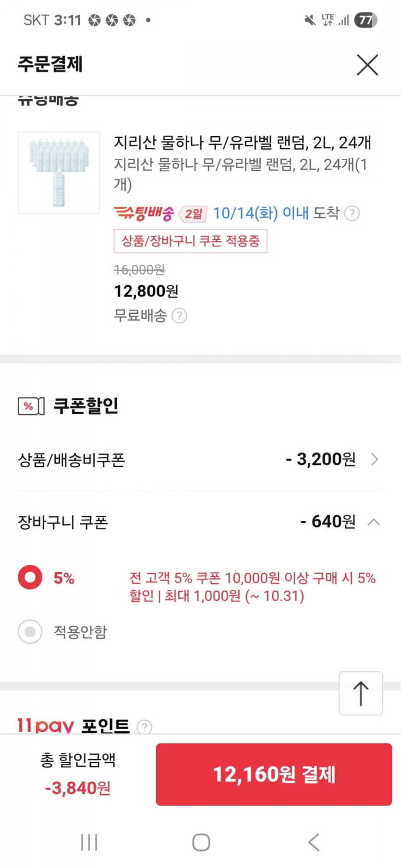Close the order payment page
The image size is (401, 868).
point(367,65)
